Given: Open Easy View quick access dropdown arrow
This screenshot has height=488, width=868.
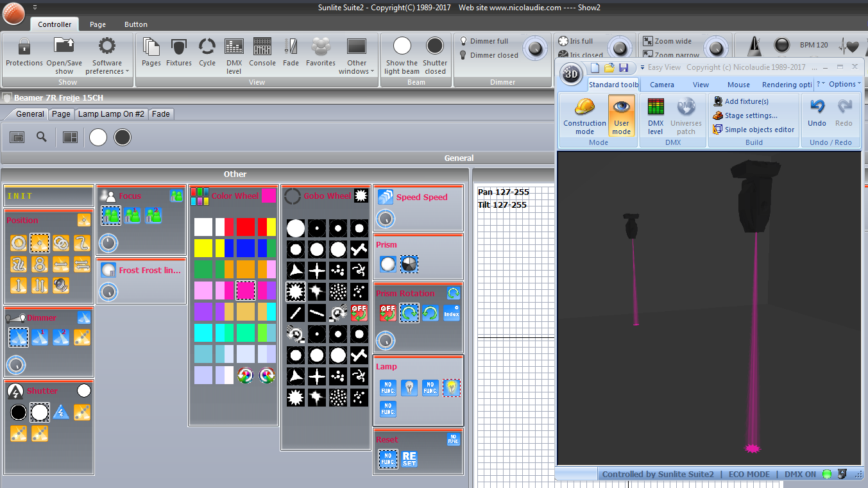Looking at the screenshot, I should [641, 67].
